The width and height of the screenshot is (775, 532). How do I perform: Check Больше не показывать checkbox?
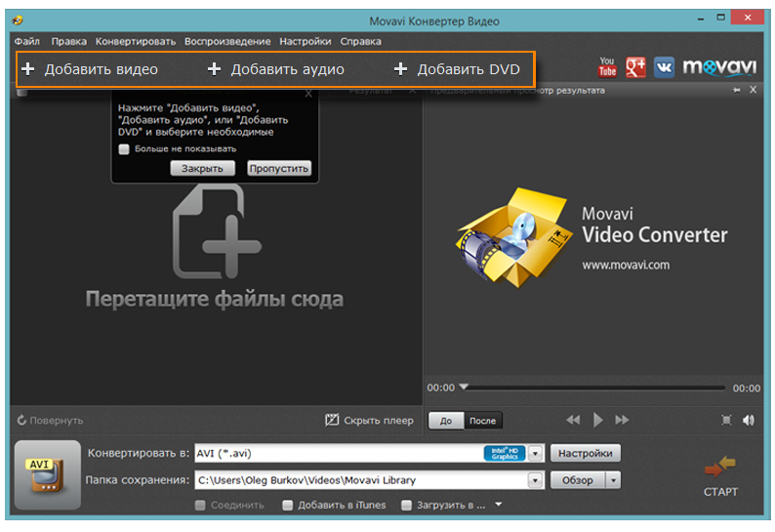(x=124, y=148)
